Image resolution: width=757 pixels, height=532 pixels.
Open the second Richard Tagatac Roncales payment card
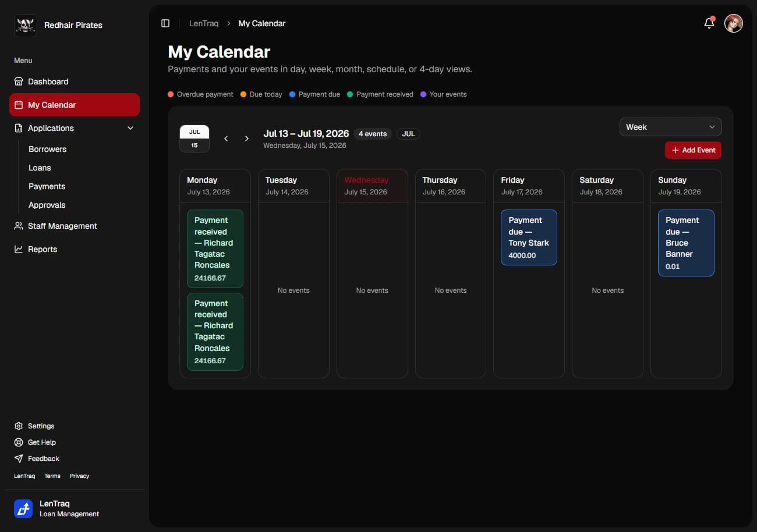(215, 332)
